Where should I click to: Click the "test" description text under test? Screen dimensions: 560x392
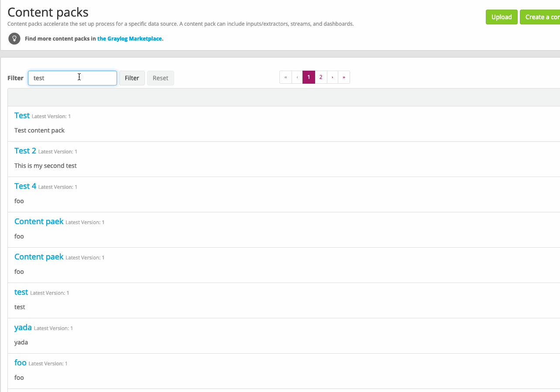point(20,307)
